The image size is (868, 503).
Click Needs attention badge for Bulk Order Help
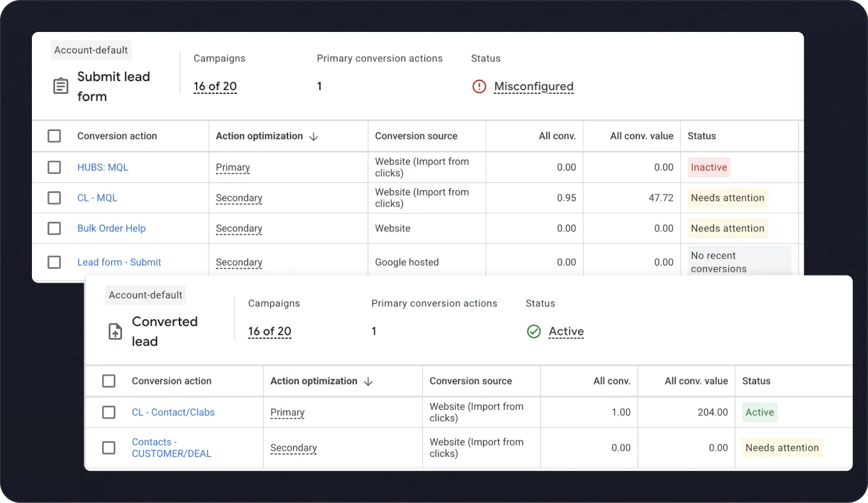[727, 228]
